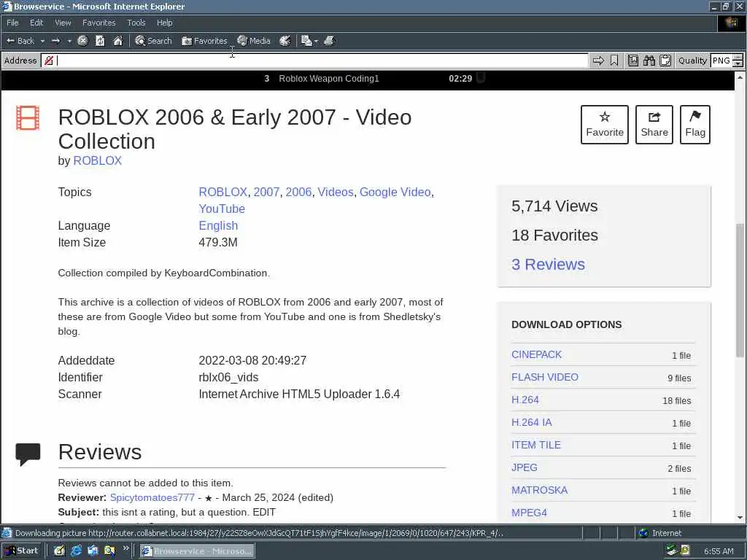Open the Windows Start button

click(x=22, y=551)
